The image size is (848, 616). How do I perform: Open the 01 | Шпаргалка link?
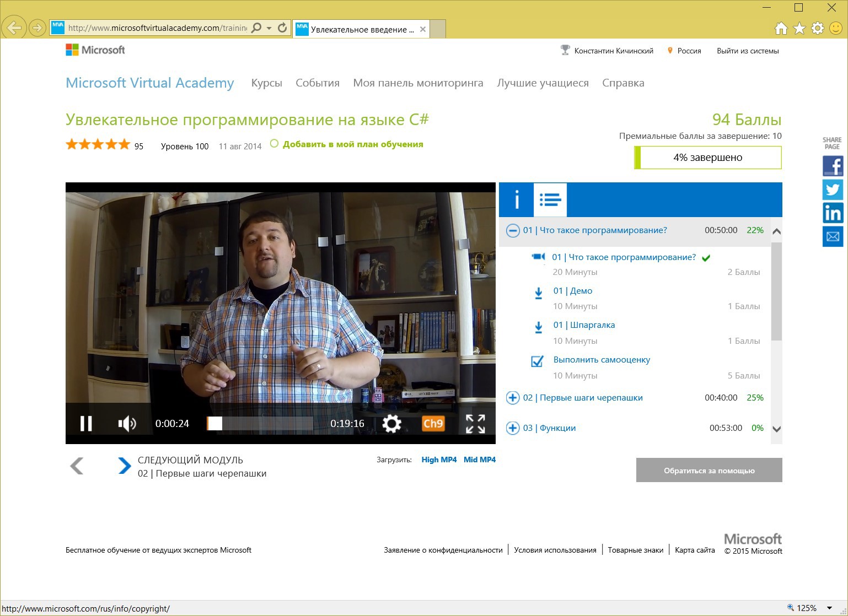point(584,325)
